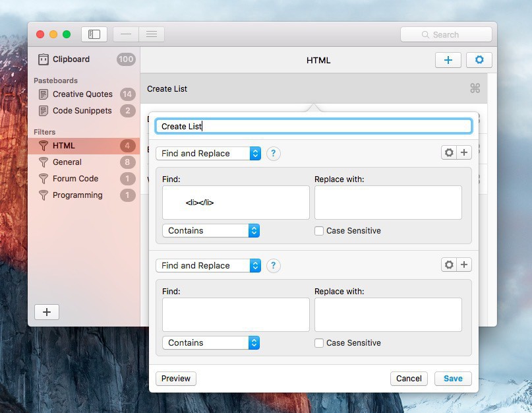Toggle the sidebar visibility button

94,34
